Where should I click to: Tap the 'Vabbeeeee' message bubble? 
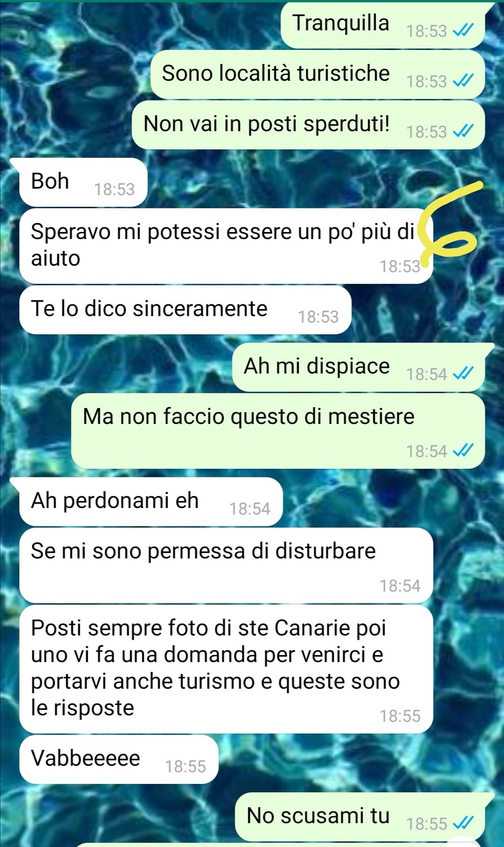pyautogui.click(x=119, y=759)
